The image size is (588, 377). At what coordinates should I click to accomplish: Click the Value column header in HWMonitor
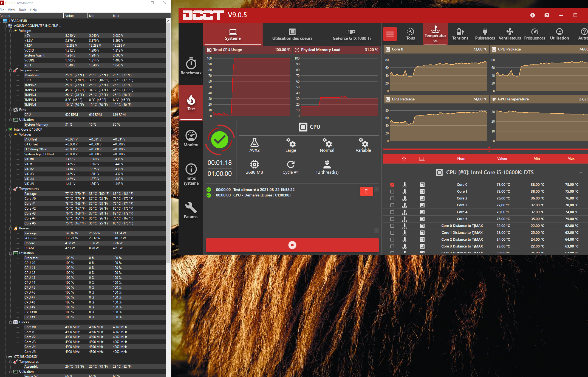point(75,16)
